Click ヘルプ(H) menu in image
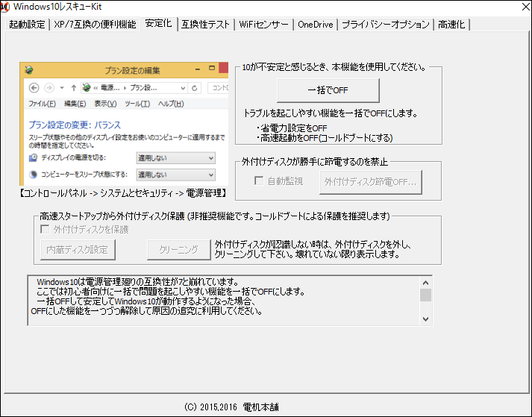The height and width of the screenshot is (417, 532). tap(171, 104)
